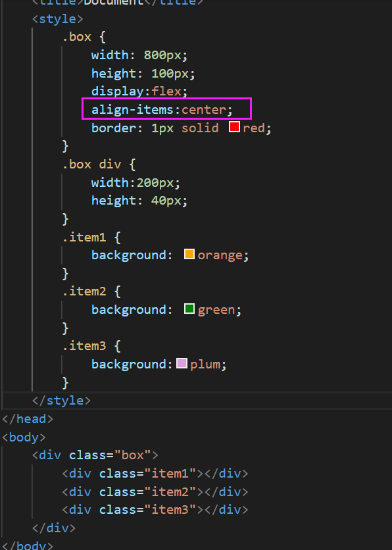This screenshot has height=550, width=392.
Task: Click the .box selector line
Action: pos(84,37)
